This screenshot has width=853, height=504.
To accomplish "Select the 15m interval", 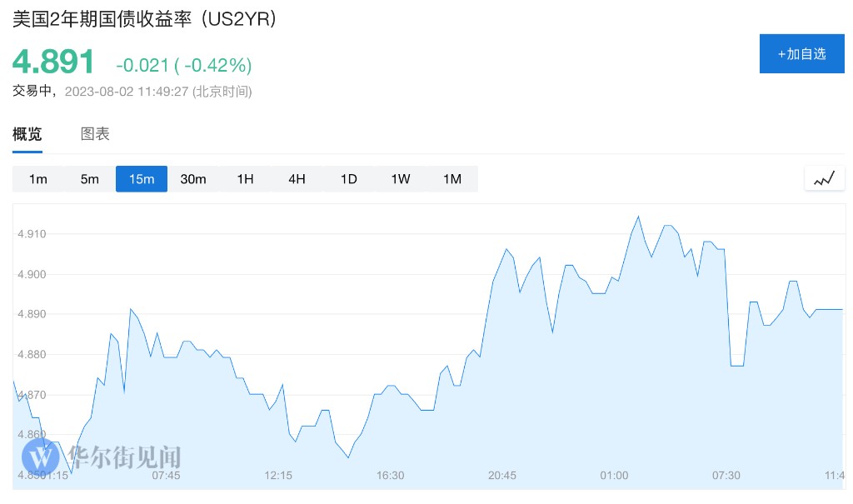I will 142,179.
